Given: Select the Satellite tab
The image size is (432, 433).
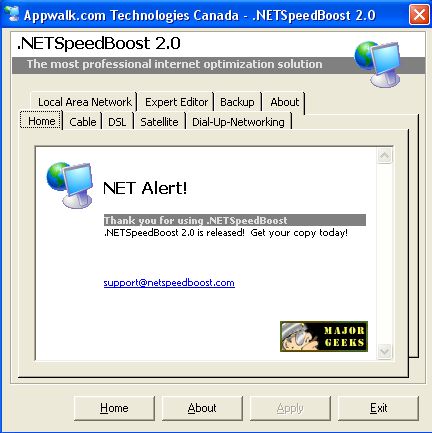Looking at the screenshot, I should click(x=159, y=122).
